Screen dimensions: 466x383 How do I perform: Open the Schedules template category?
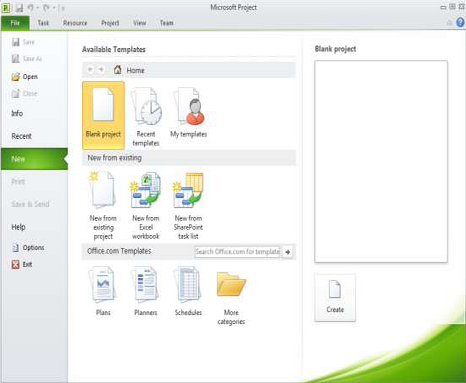(x=188, y=291)
